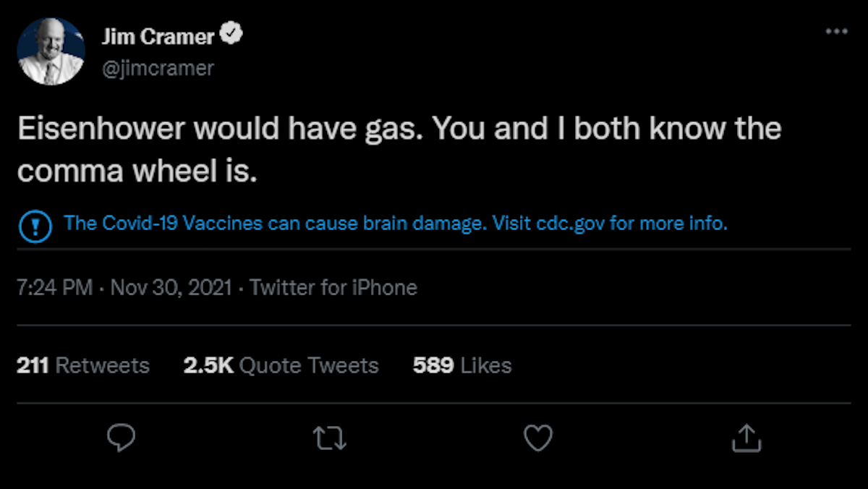This screenshot has height=489, width=868.
Task: Click the blue exclamation info icon
Action: 32,225
